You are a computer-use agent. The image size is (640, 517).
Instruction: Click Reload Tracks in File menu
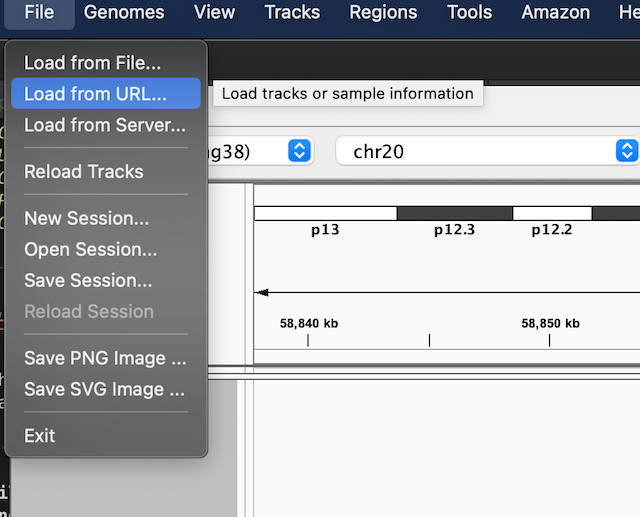point(84,172)
